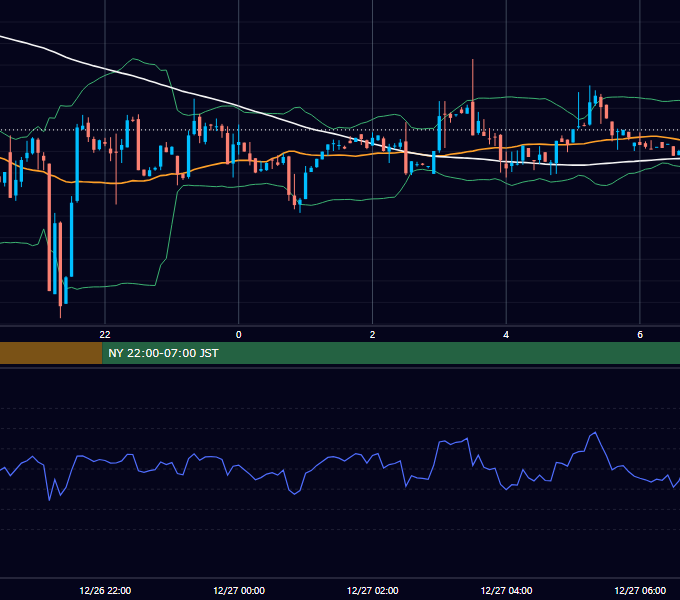Click the 6 hour axis label
This screenshot has height=600, width=680.
(x=640, y=335)
